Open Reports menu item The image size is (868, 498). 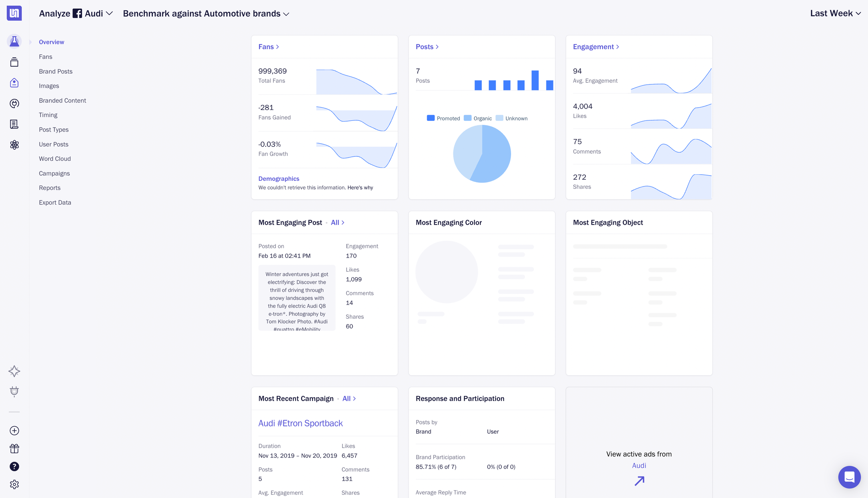click(50, 188)
